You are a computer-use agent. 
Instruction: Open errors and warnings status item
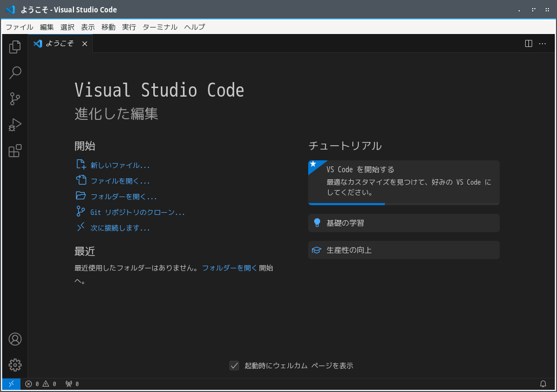coord(40,384)
